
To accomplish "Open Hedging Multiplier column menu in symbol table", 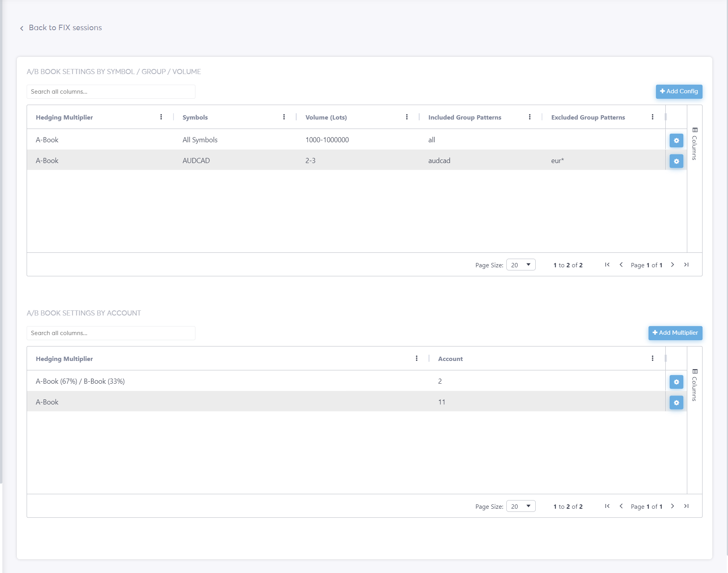I will tap(161, 117).
